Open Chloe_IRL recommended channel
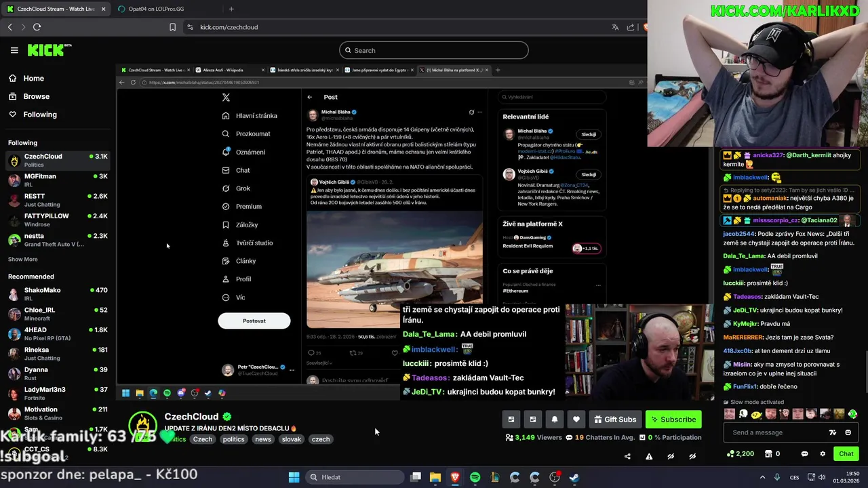Screen dimensions: 868x488 pos(58,314)
